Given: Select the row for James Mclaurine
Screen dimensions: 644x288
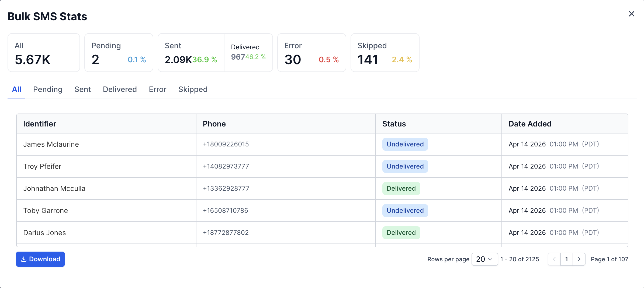Looking at the screenshot, I should tap(189, 144).
